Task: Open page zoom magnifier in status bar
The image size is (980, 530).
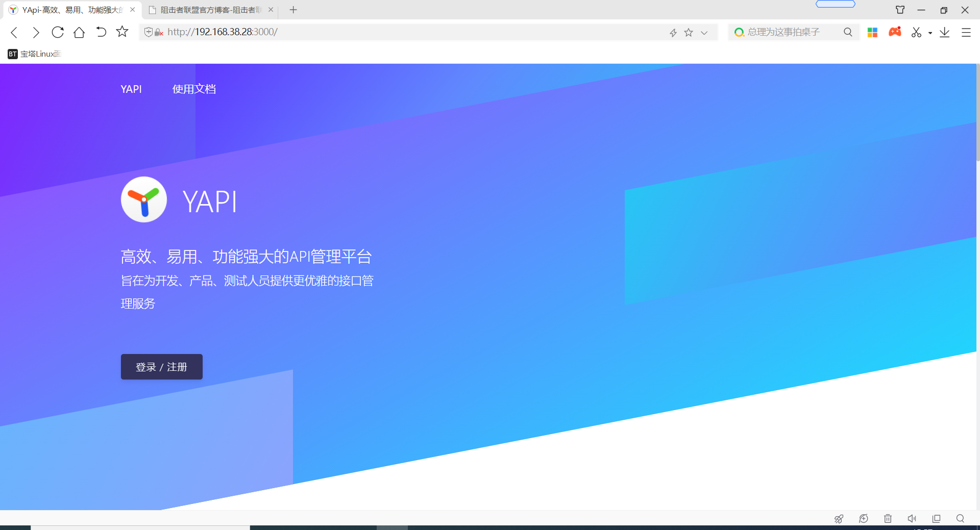Action: coord(960,519)
